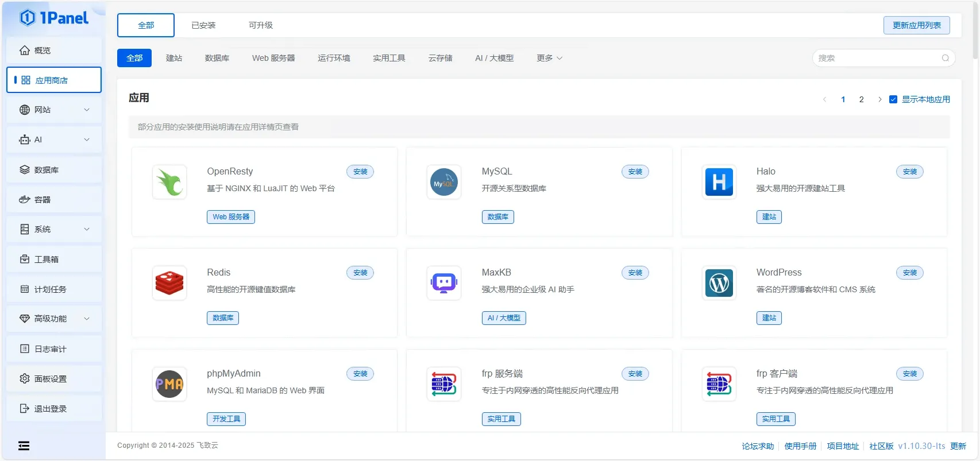Go to next page arrow
The width and height of the screenshot is (980, 461).
click(879, 99)
